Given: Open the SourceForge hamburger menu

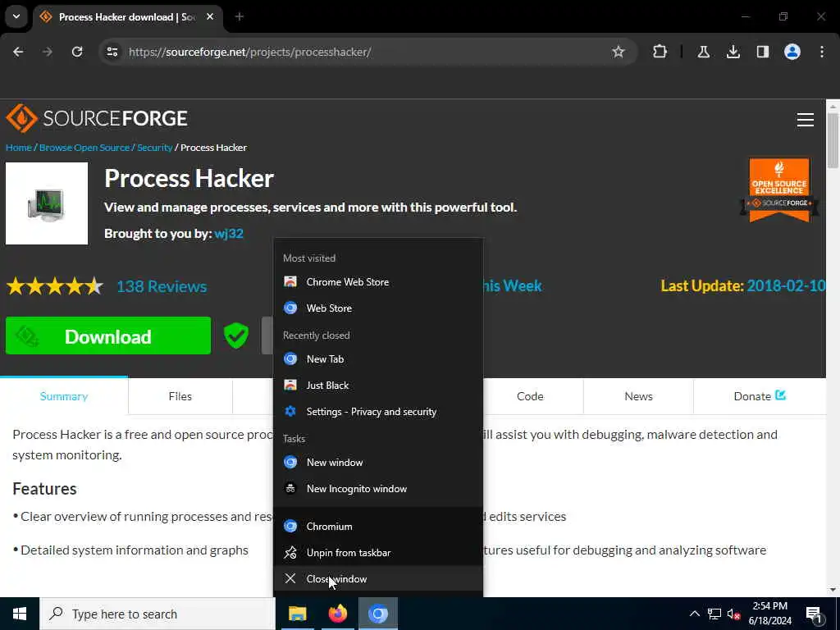Looking at the screenshot, I should (805, 120).
